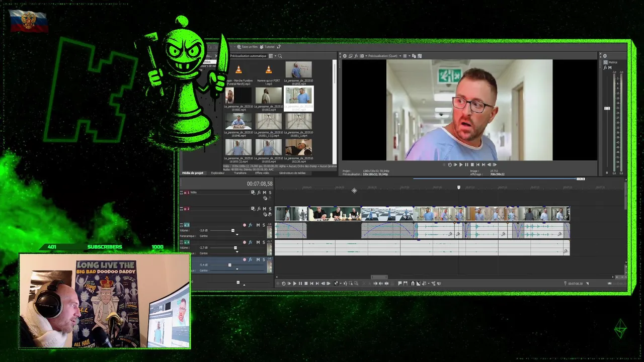644x362 pixels.
Task: Open preview properties gear in video preview
Action: [345, 56]
